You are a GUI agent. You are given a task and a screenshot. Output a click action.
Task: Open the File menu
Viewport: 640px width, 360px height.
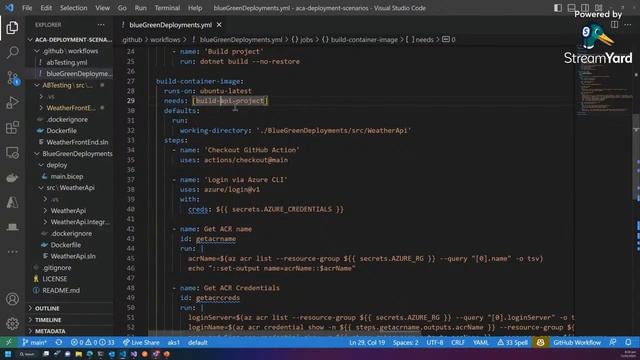27,8
